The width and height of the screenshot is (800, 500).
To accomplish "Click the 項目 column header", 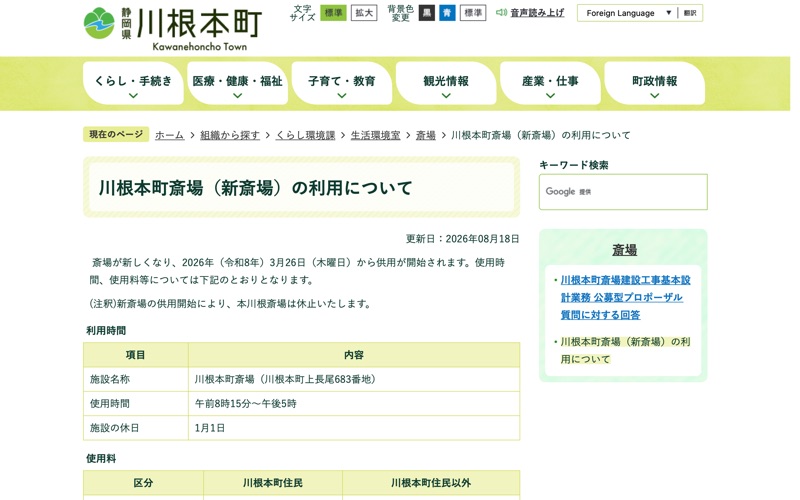I will 136,355.
